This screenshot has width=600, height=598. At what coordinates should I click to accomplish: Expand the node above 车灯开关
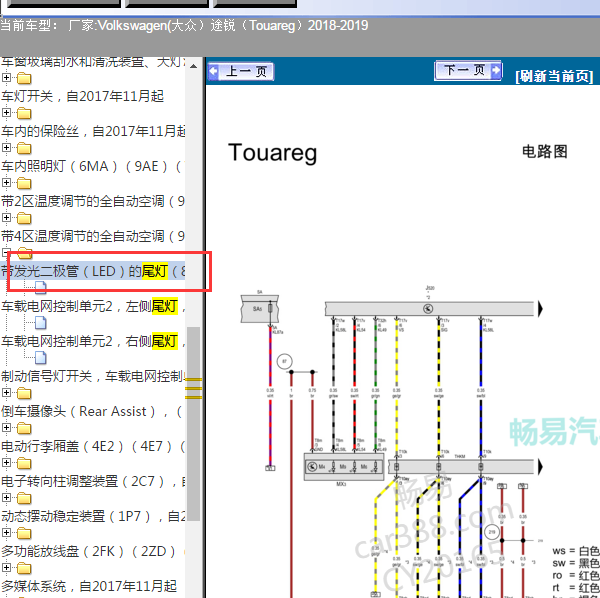pyautogui.click(x=6, y=77)
